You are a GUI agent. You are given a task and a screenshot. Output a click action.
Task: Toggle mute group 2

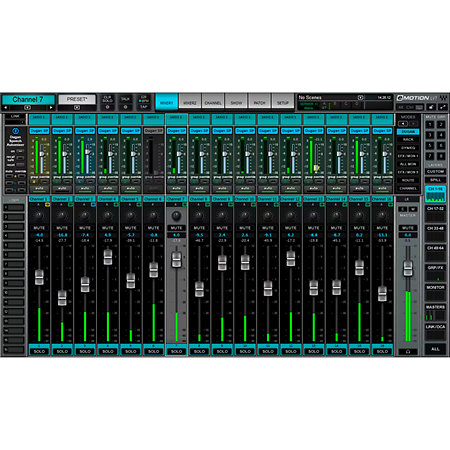click(x=441, y=124)
